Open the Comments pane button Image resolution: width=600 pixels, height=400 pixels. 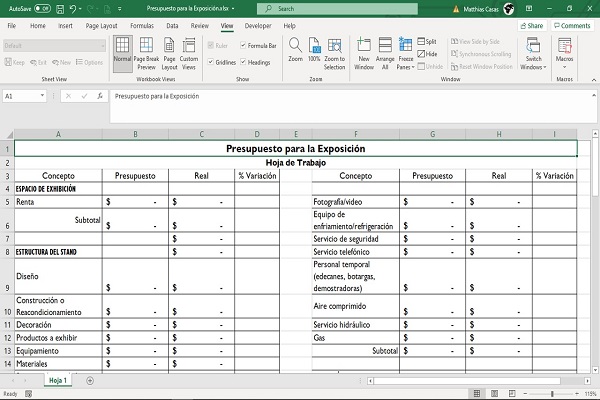(573, 25)
